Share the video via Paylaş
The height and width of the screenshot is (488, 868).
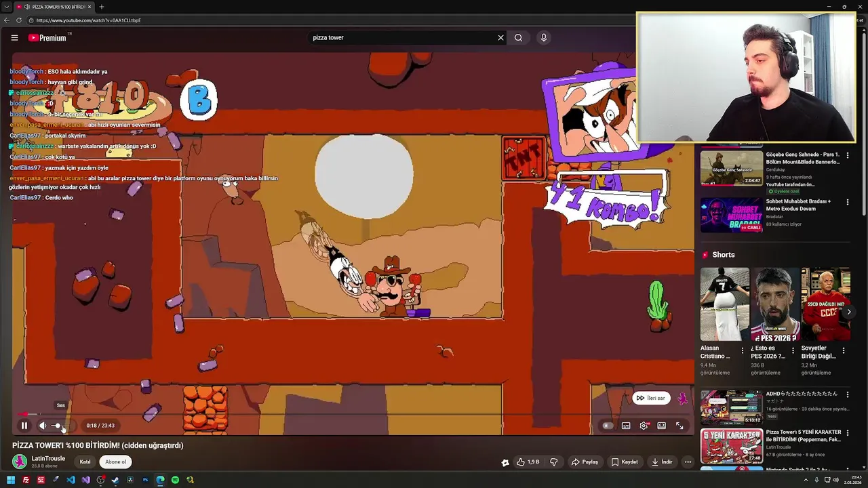click(x=585, y=462)
